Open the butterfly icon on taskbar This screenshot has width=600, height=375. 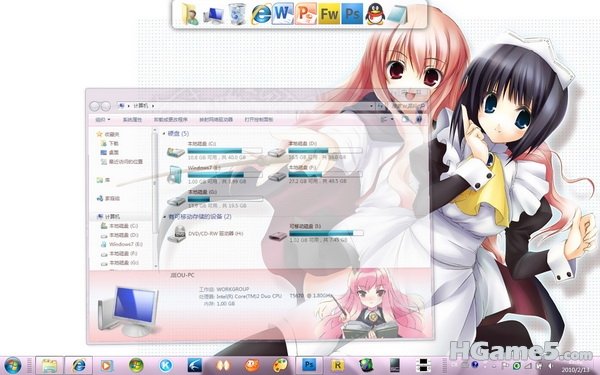223,365
